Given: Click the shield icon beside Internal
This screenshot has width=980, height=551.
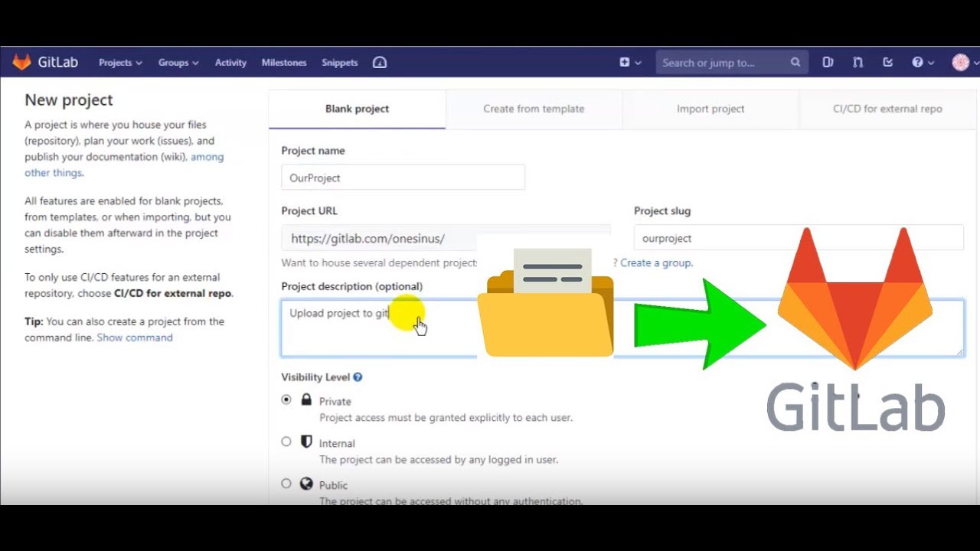Looking at the screenshot, I should 306,442.
